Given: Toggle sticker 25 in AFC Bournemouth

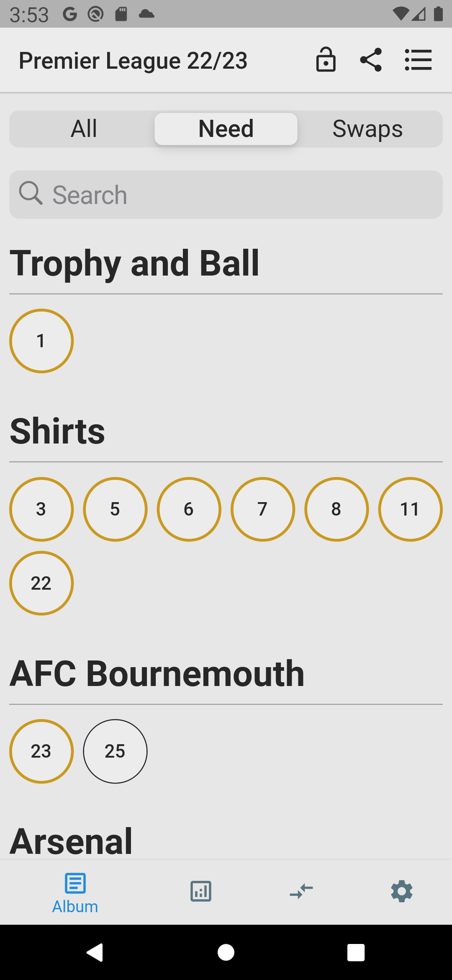Looking at the screenshot, I should [115, 751].
